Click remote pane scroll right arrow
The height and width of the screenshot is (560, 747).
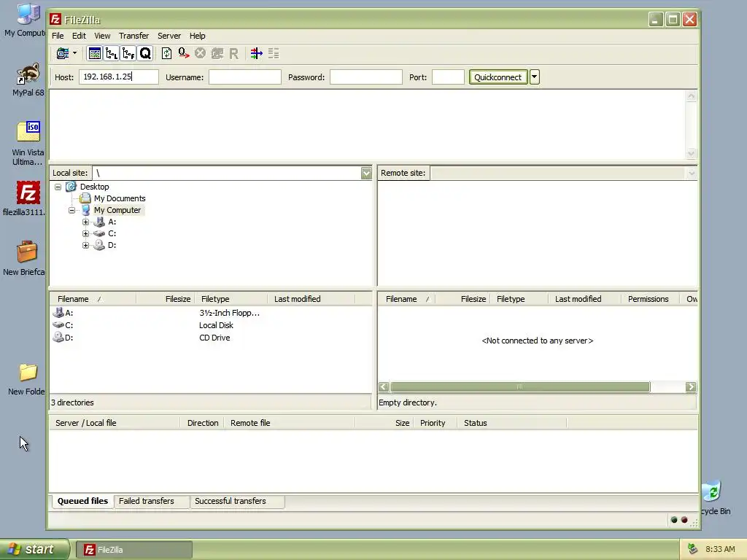(691, 386)
